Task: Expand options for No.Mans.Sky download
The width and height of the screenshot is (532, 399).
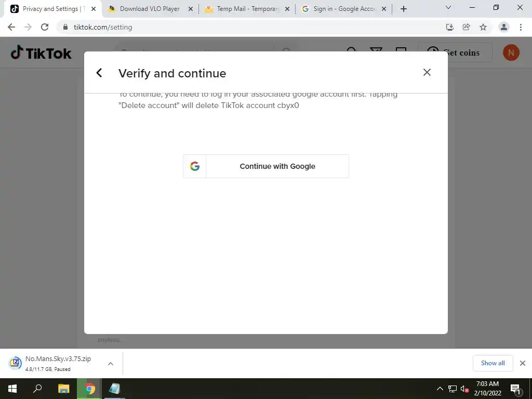Action: click(111, 364)
